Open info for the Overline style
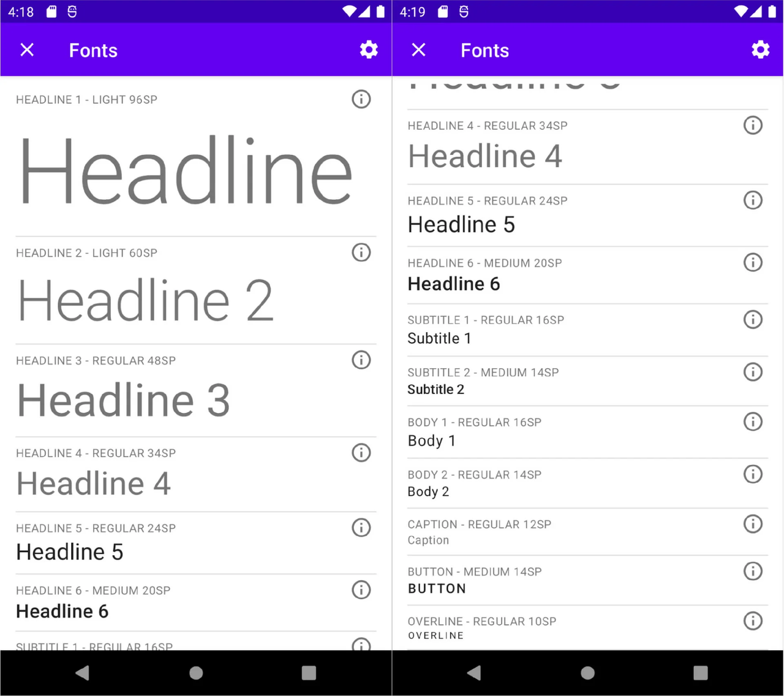784x696 pixels. [753, 621]
